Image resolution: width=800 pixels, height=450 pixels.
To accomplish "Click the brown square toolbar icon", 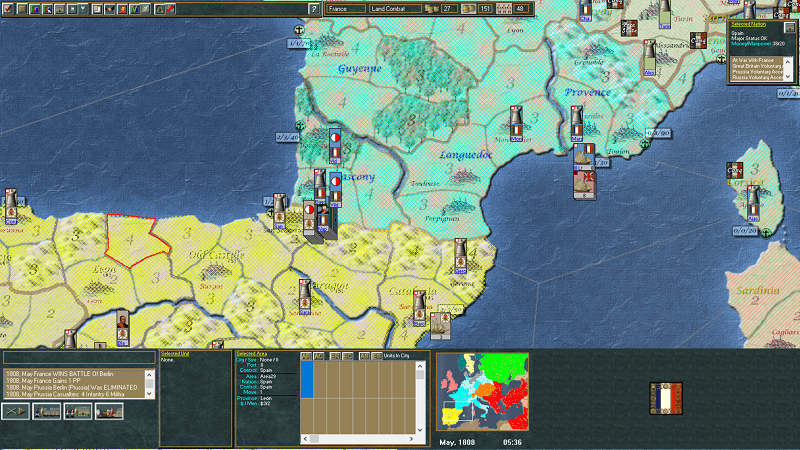I will pos(22,9).
